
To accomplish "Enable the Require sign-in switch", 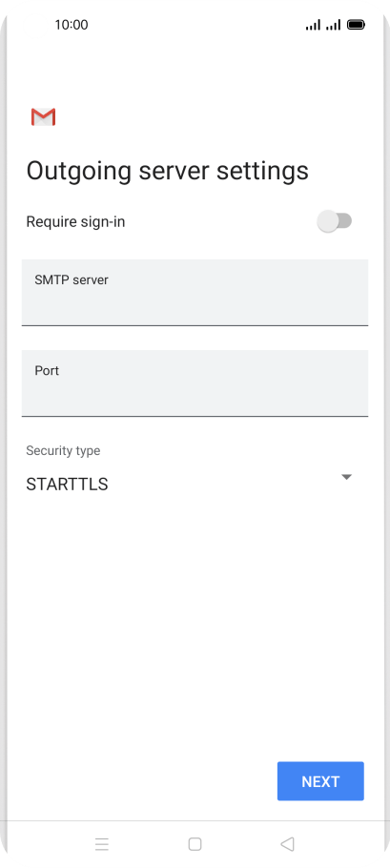I will (334, 221).
